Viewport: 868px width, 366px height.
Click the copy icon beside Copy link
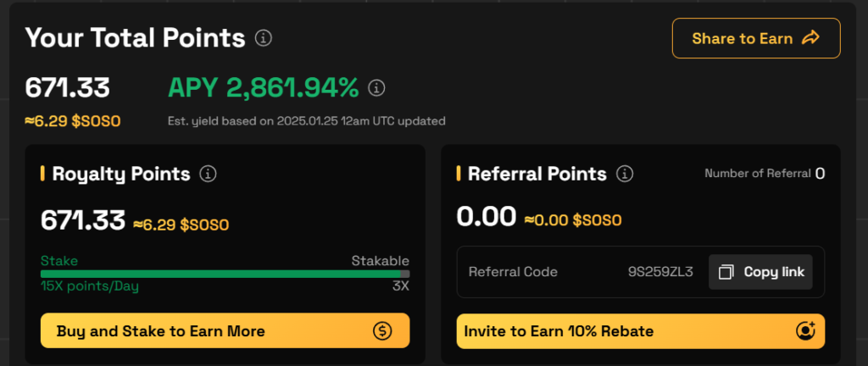pos(726,272)
